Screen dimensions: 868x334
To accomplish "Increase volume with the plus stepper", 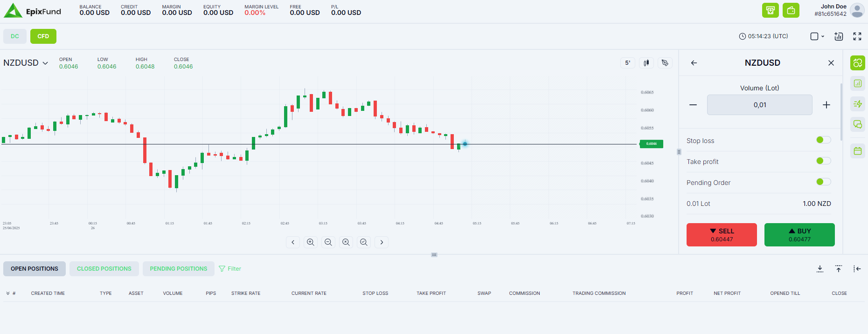I will point(826,105).
